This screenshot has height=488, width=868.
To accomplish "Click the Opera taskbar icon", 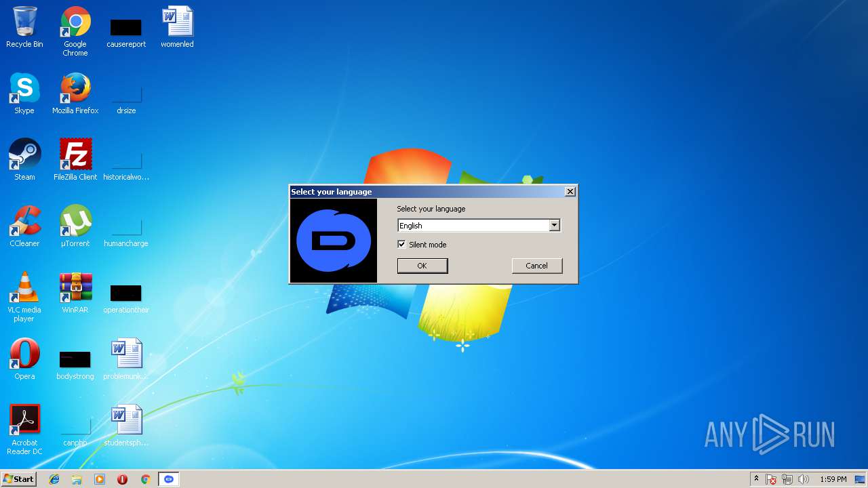I will point(123,479).
